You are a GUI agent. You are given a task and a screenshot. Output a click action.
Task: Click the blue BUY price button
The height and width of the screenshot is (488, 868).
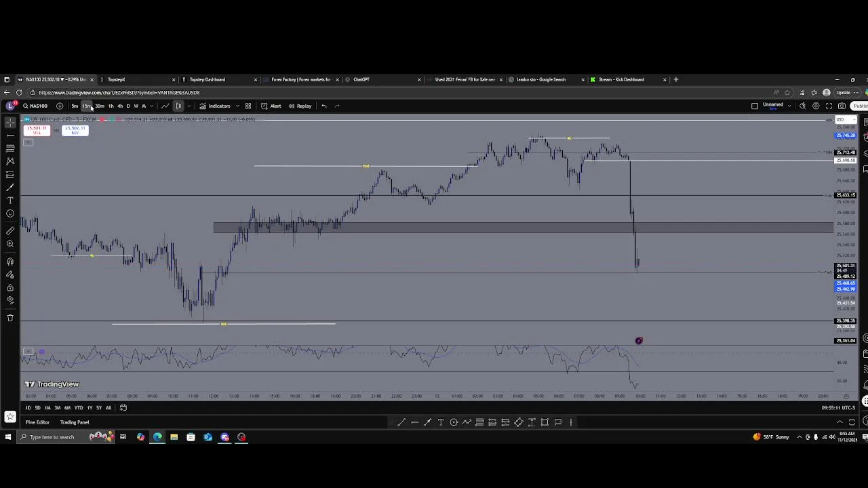(x=75, y=130)
